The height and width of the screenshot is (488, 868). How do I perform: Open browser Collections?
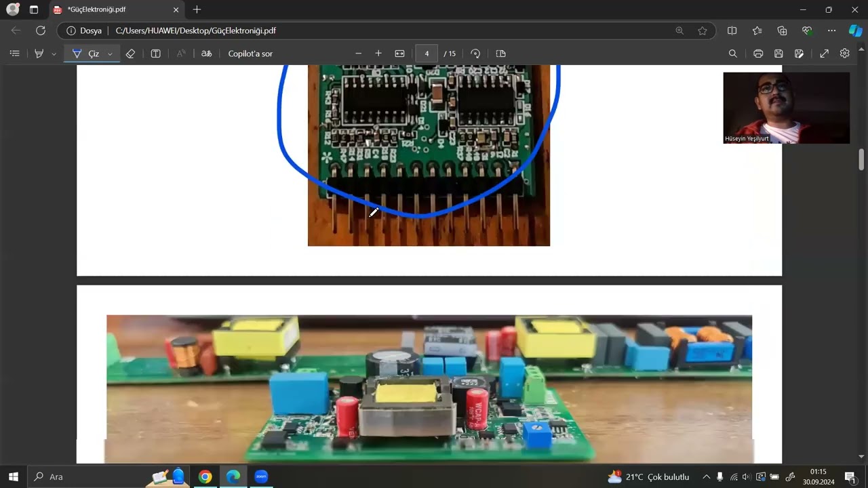782,30
